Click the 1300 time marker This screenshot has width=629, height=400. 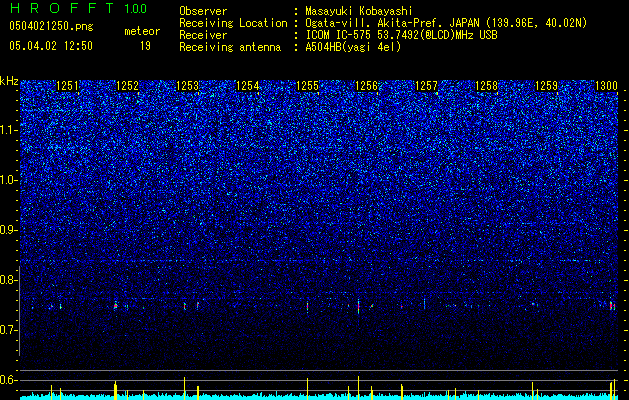click(606, 86)
